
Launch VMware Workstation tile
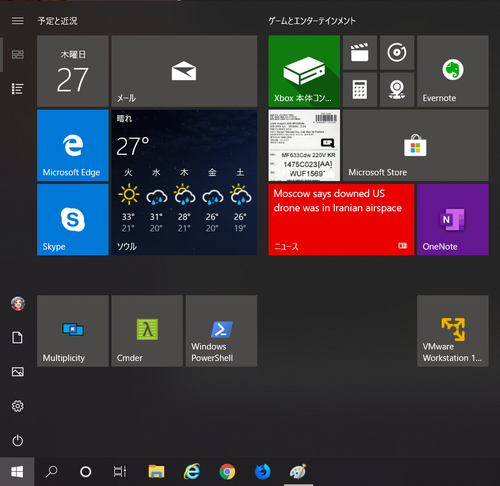pyautogui.click(x=453, y=331)
